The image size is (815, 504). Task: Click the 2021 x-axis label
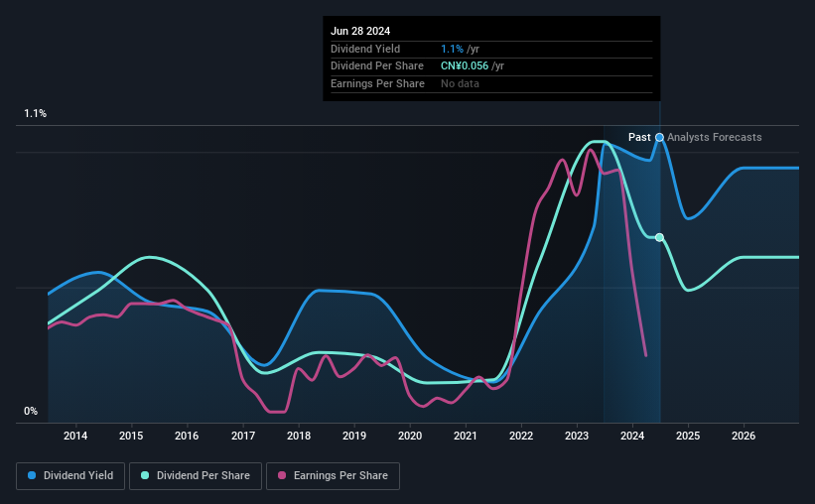tap(466, 436)
